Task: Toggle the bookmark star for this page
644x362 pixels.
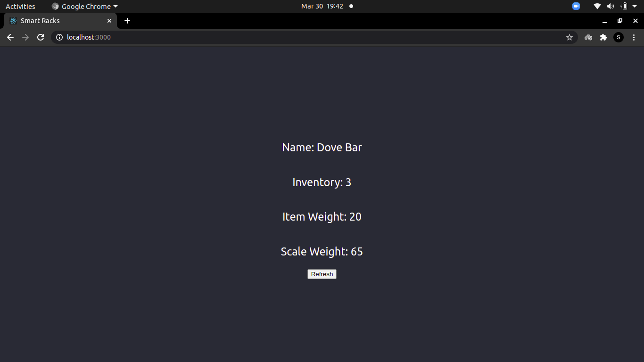Action: point(570,37)
